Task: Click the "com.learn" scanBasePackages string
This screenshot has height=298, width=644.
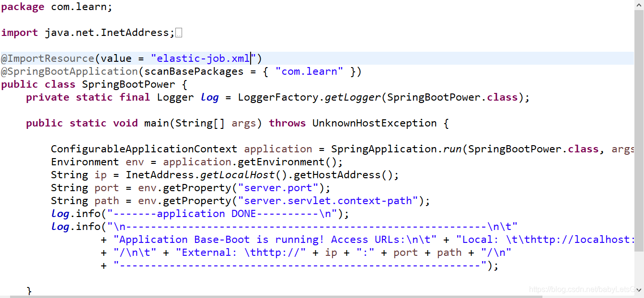Action: point(310,71)
